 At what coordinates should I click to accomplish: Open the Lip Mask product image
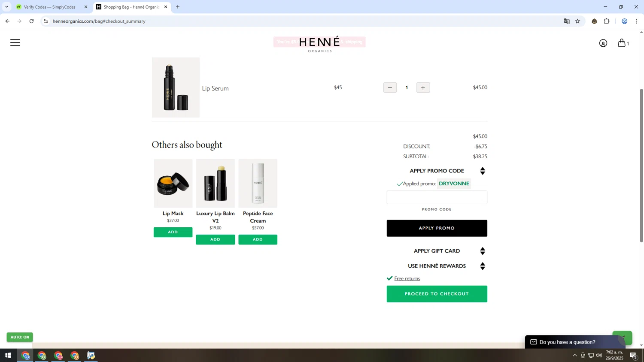(x=173, y=184)
